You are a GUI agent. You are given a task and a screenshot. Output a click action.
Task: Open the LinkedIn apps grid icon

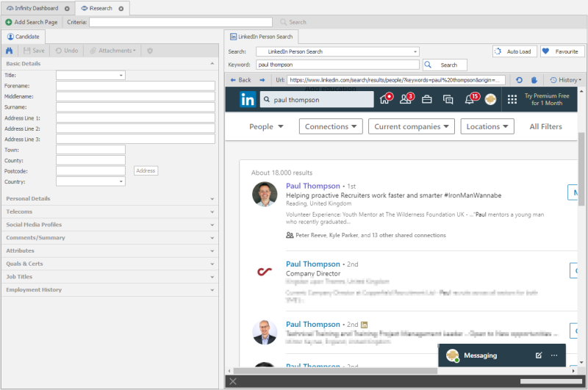point(512,100)
